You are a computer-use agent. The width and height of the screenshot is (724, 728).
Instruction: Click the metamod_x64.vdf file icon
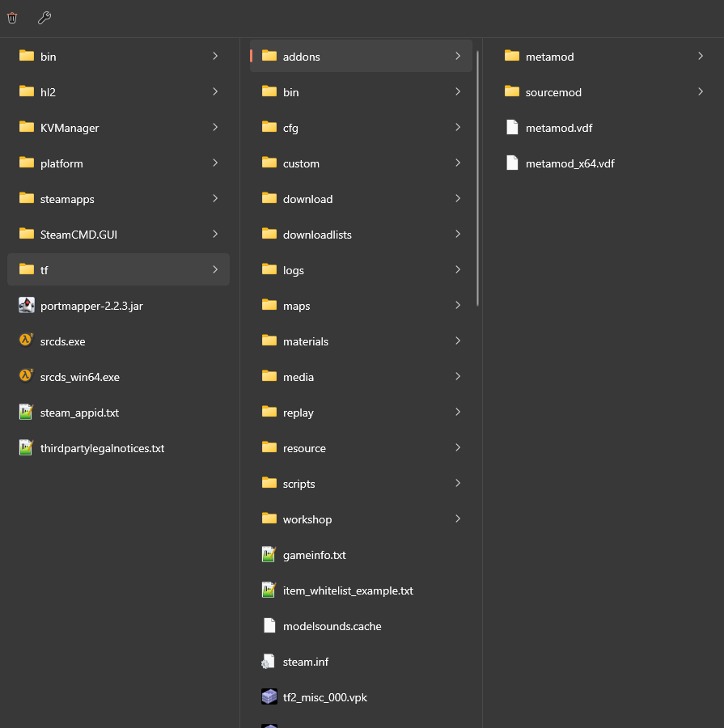512,163
